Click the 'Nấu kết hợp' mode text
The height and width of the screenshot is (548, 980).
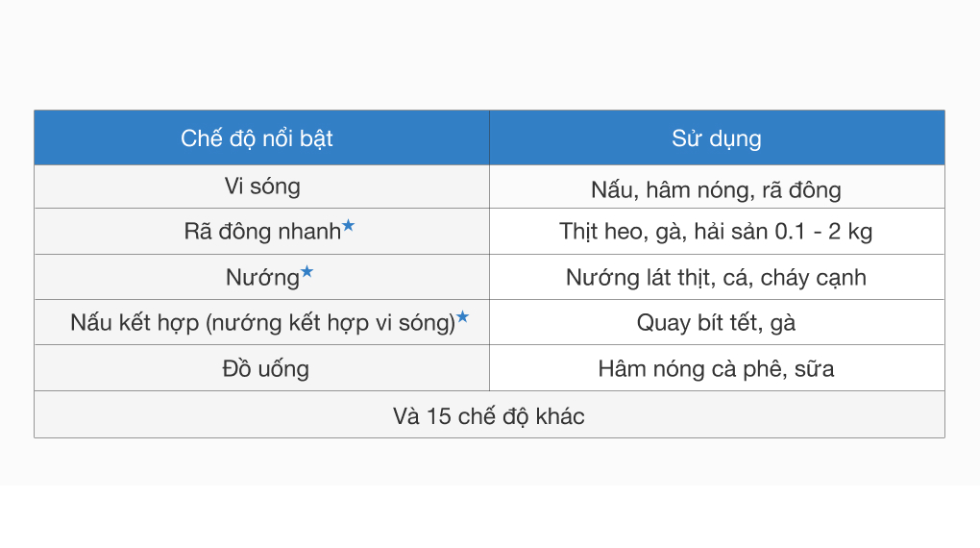[x=135, y=323]
